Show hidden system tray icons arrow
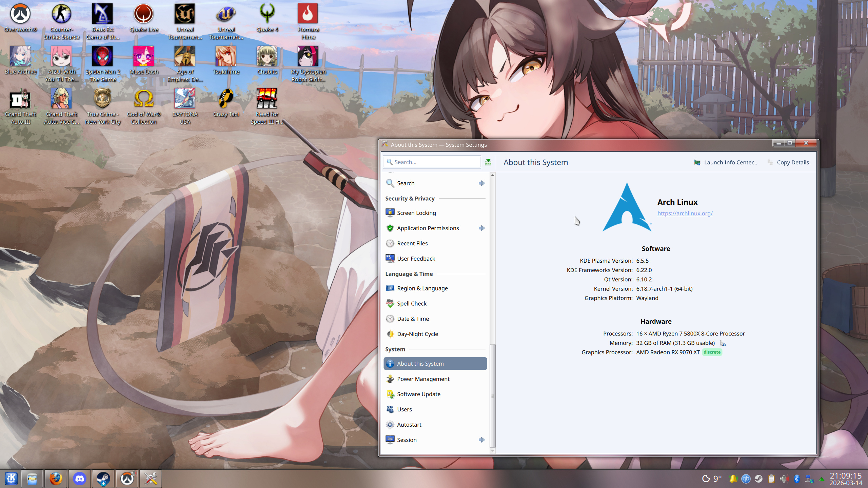This screenshot has height=488, width=868. (822, 479)
